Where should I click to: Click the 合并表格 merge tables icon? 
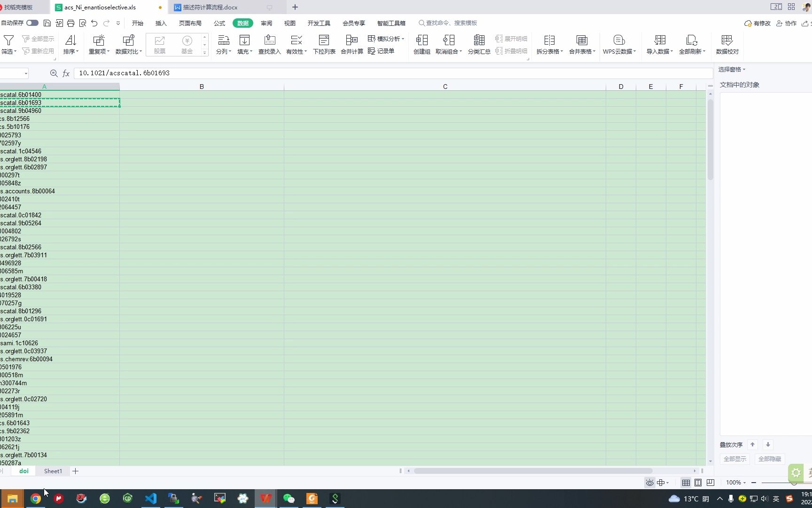point(582,40)
